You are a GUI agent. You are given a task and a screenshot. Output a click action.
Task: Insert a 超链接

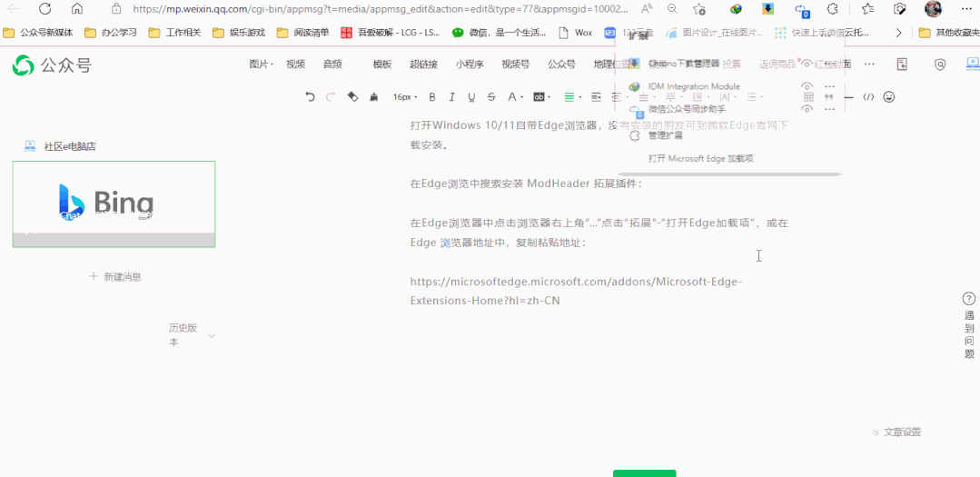pyautogui.click(x=424, y=64)
